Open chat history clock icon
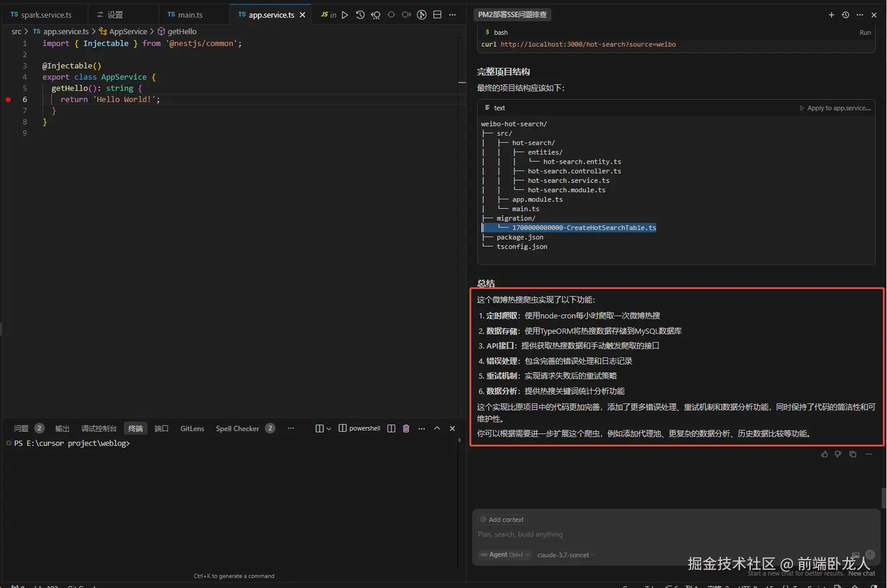This screenshot has width=887, height=588. pos(846,15)
